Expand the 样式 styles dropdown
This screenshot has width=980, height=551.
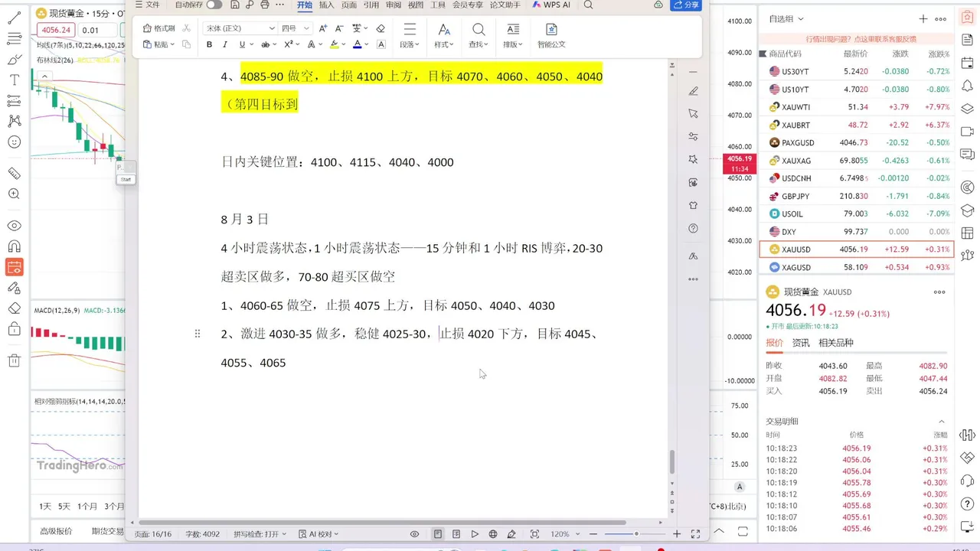(x=444, y=44)
